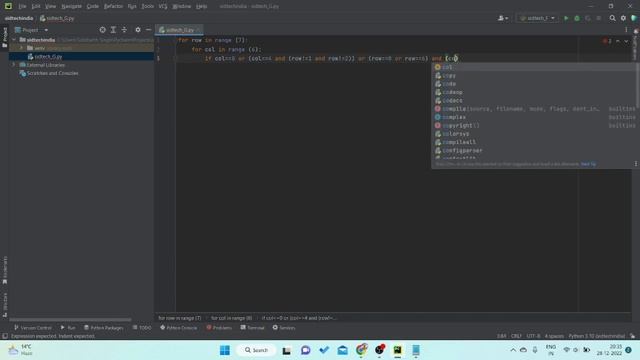Image resolution: width=640 pixels, height=360 pixels.
Task: Expand the venv folder node
Action: tap(22, 48)
